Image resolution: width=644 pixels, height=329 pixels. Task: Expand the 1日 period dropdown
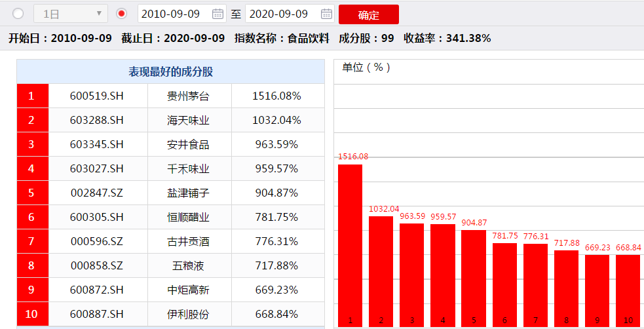click(71, 14)
